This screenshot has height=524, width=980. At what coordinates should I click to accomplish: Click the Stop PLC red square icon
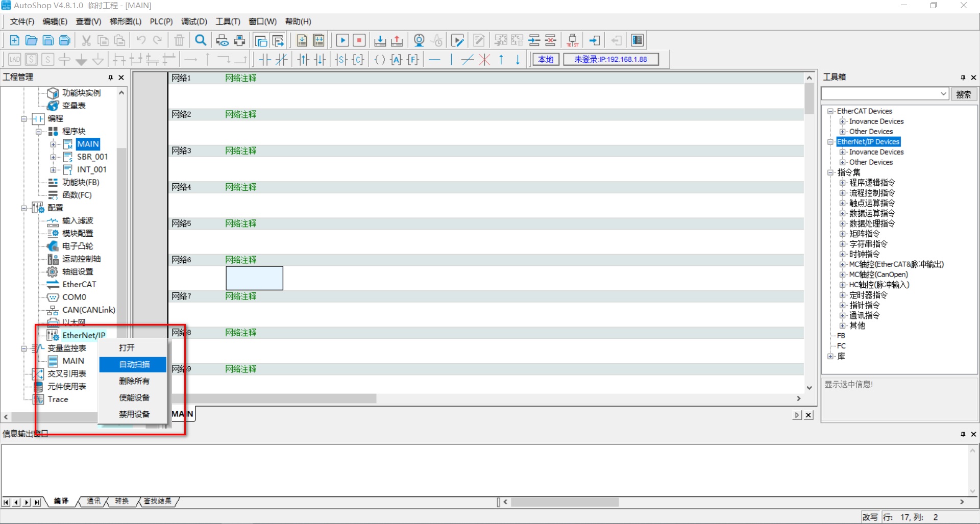[x=359, y=40]
